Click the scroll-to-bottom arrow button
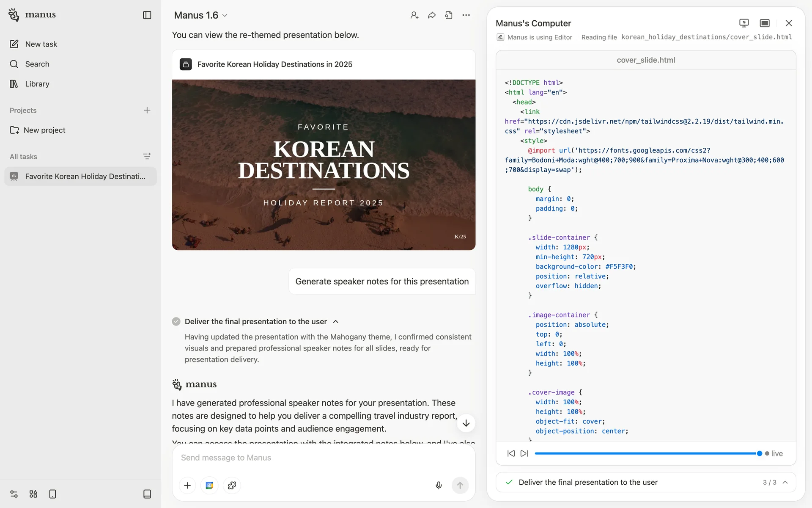Image resolution: width=812 pixels, height=508 pixels. (x=466, y=423)
